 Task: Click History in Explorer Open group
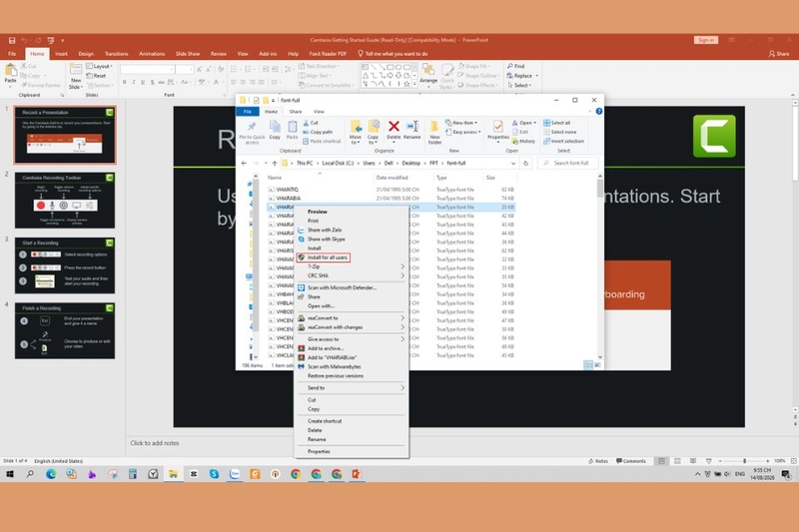coord(523,141)
